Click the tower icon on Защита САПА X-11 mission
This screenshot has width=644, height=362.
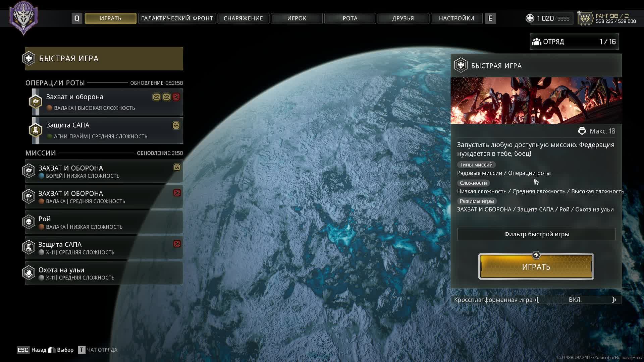click(x=29, y=247)
